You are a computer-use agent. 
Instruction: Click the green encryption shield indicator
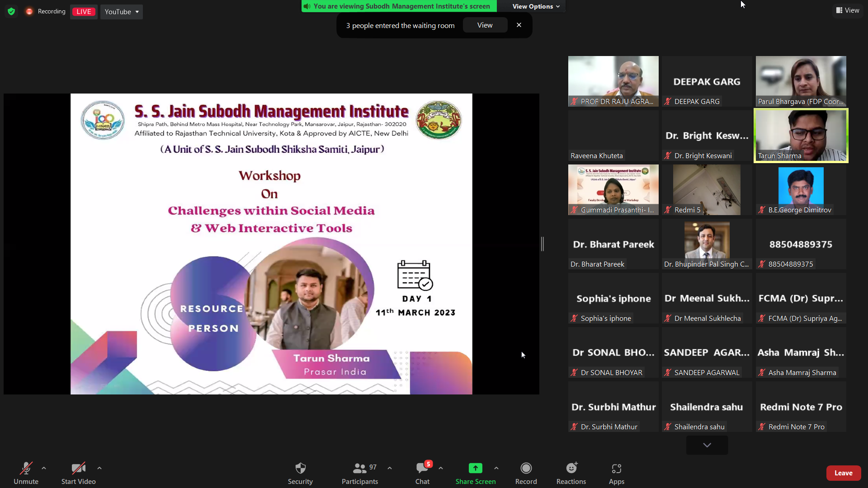pyautogui.click(x=11, y=11)
